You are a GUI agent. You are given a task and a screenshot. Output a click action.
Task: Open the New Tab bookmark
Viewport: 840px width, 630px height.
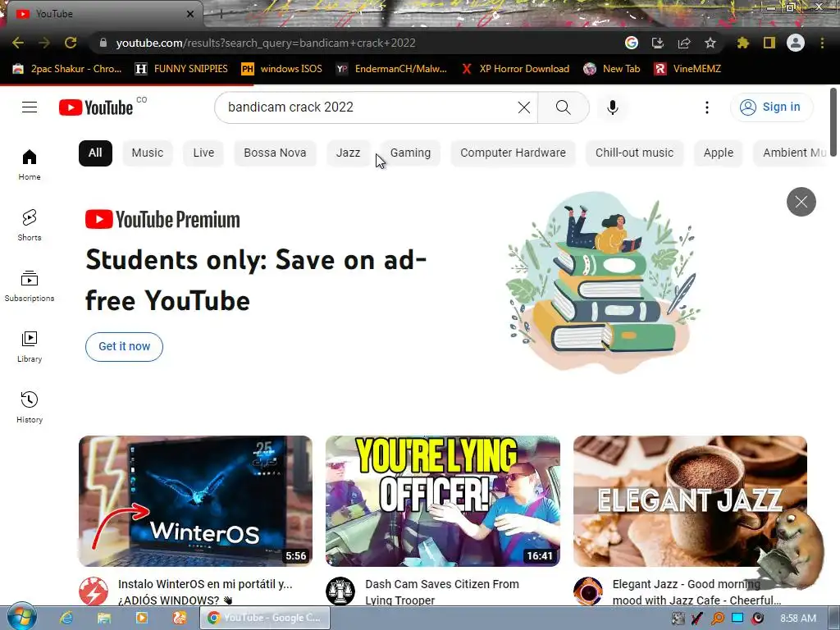pyautogui.click(x=612, y=69)
